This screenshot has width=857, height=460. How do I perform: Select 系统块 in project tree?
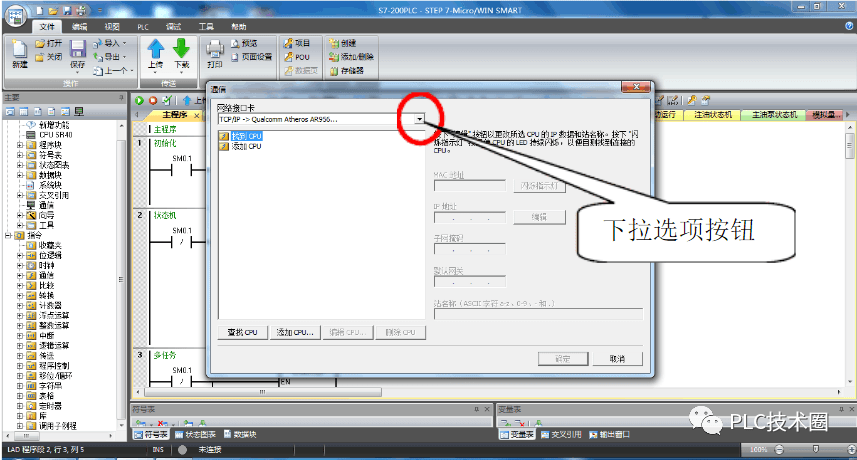pyautogui.click(x=50, y=185)
